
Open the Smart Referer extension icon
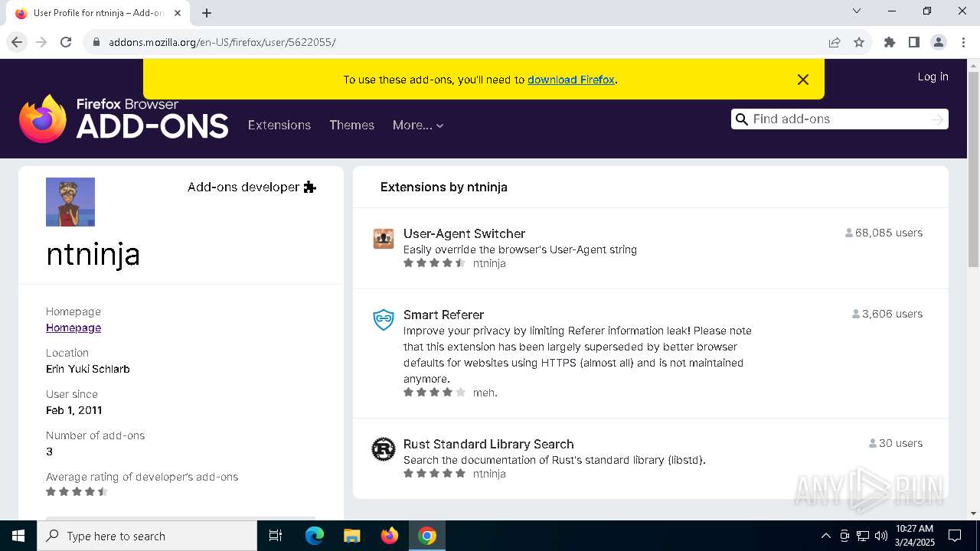coord(384,320)
